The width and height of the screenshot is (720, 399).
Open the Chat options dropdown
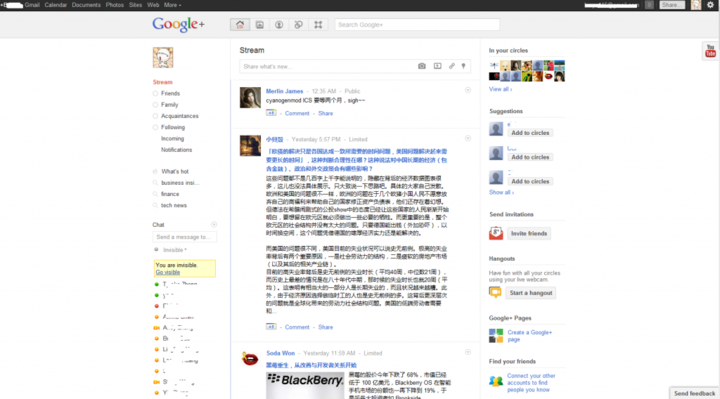(x=214, y=225)
